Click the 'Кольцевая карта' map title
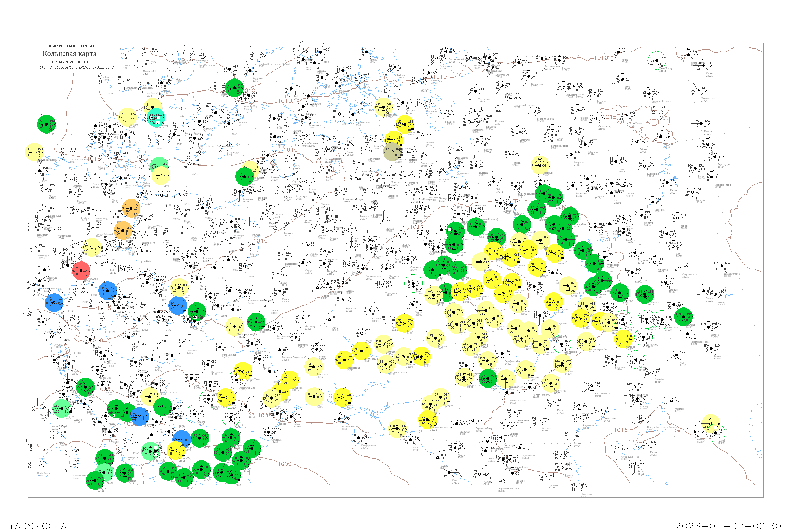Viewport: 798px width, 532px height. click(x=69, y=54)
